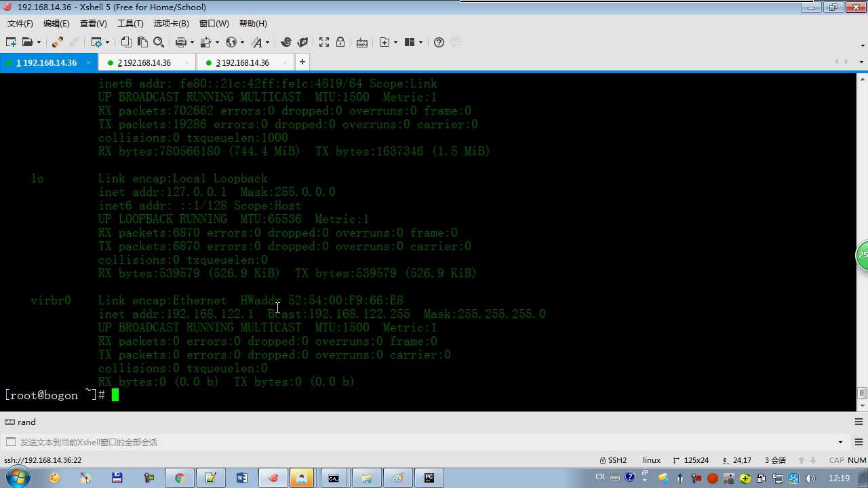Open the 文件(F) menu
The width and height of the screenshot is (868, 488).
coord(20,23)
